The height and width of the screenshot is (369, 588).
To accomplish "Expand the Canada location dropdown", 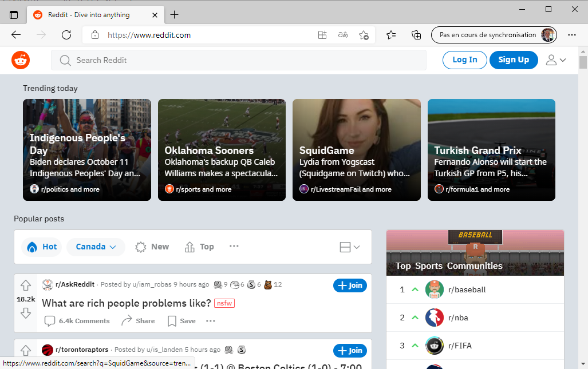I will [x=96, y=247].
